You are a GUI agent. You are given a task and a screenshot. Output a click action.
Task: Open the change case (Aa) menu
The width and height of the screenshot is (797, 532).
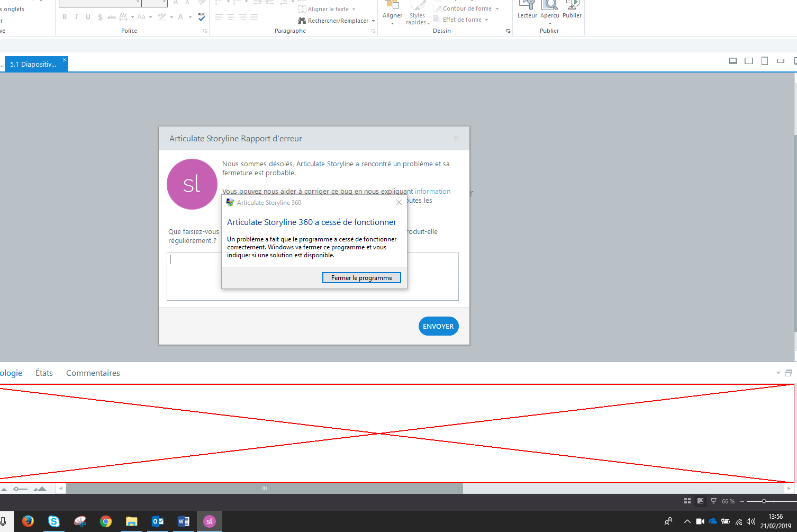(x=144, y=17)
